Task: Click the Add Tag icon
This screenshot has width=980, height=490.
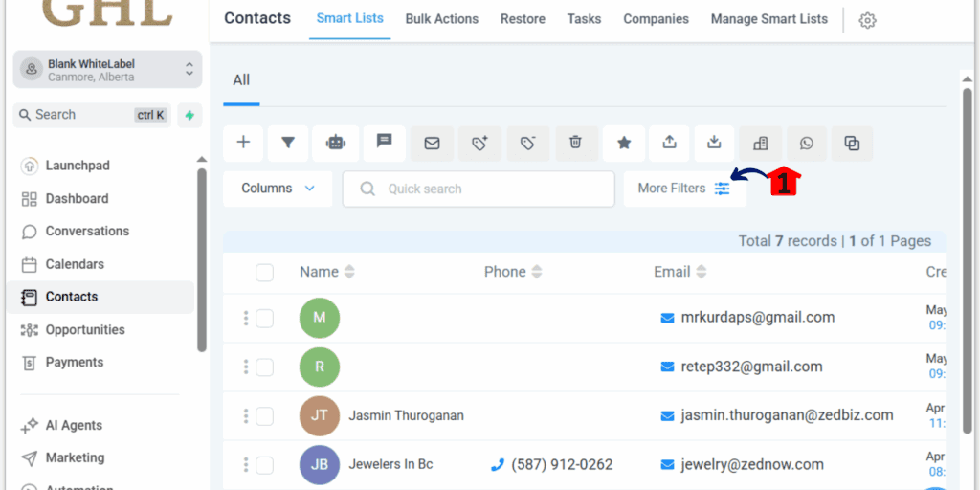Action: (479, 144)
